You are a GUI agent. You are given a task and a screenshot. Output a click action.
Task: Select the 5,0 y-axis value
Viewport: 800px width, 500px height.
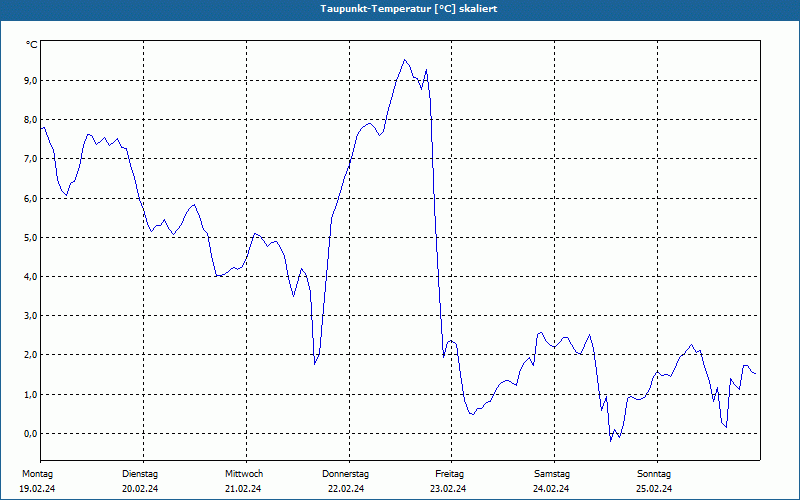click(30, 237)
